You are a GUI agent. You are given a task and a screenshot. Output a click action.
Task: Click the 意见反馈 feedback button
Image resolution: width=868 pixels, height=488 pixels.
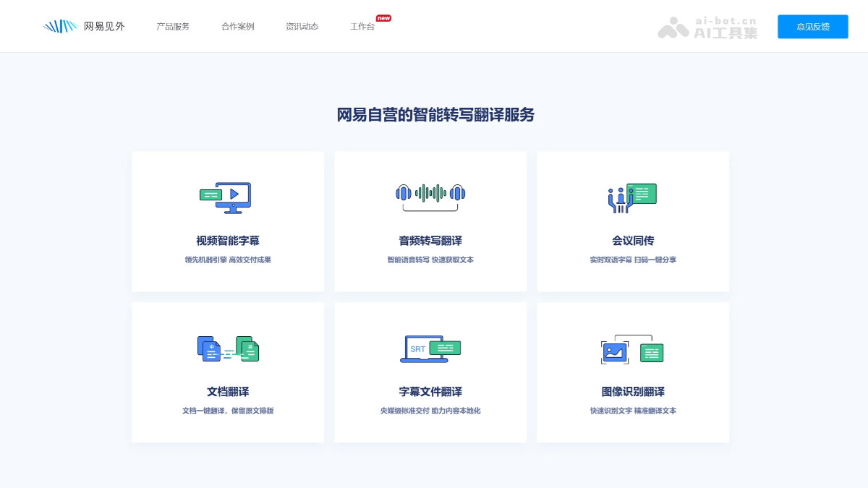click(813, 26)
